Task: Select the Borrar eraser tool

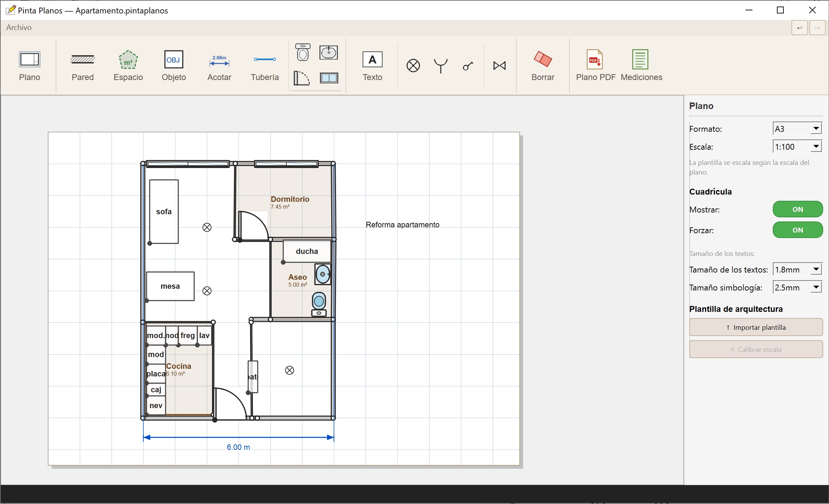Action: 543,66
